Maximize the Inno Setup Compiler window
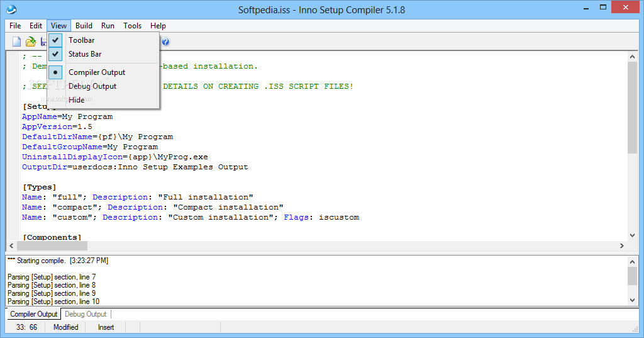The image size is (644, 338). coord(603,8)
